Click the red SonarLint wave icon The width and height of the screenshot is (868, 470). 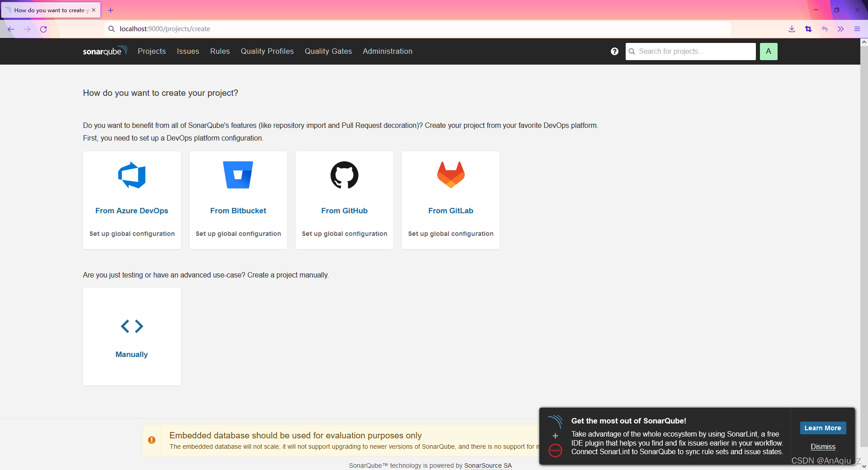coord(555,451)
